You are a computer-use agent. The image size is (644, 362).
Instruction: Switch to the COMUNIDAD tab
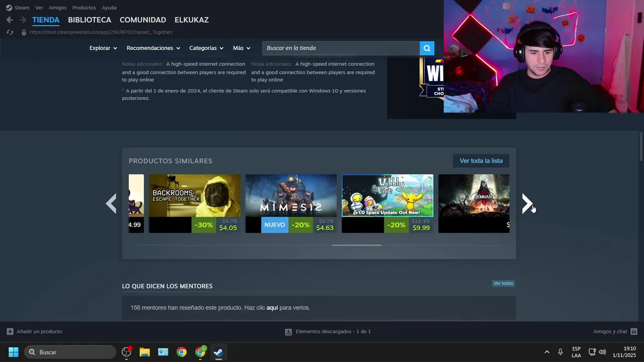[x=143, y=20]
